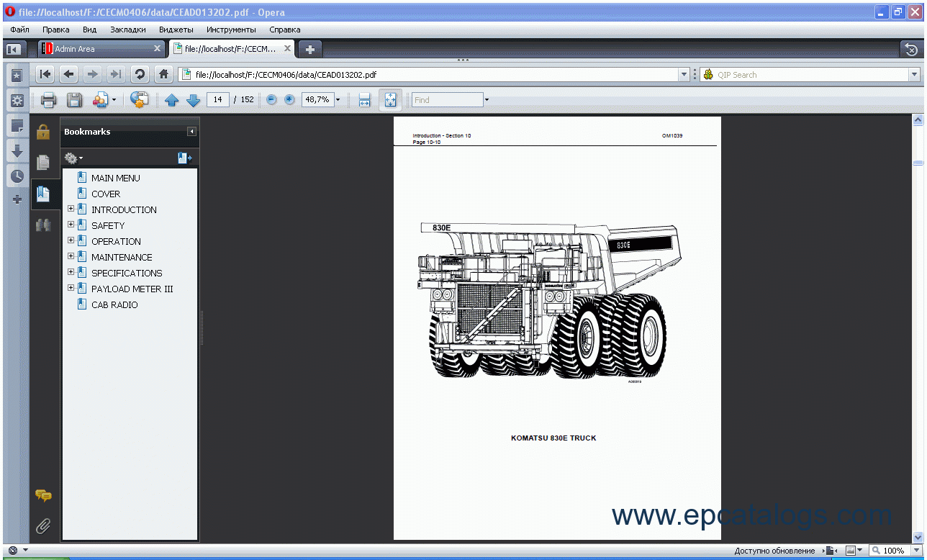927x560 pixels.
Task: Expand the PAYLOAD METER III bookmark
Action: (71, 288)
